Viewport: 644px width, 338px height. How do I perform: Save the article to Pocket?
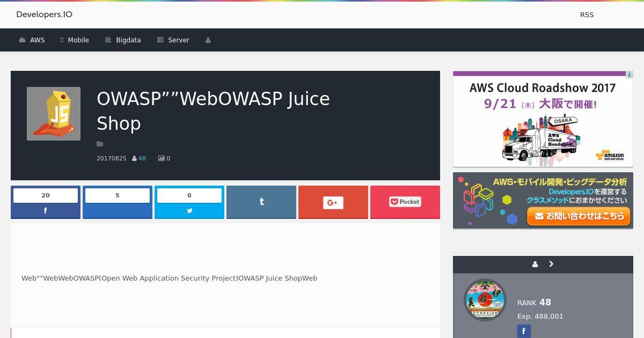405,202
